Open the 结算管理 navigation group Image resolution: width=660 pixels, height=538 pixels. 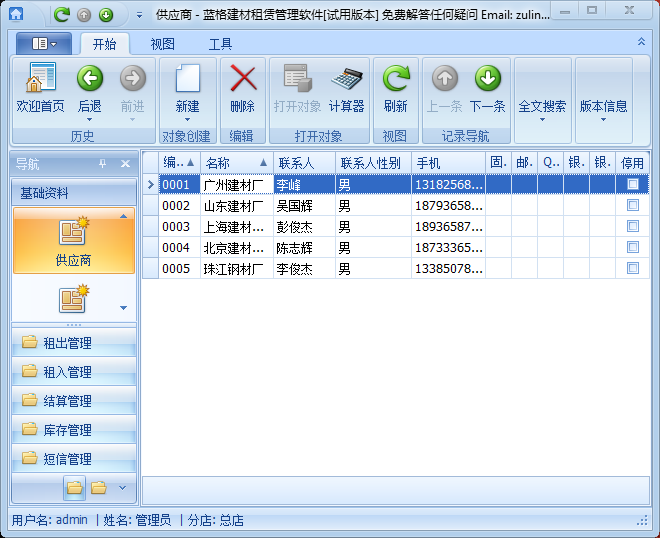click(x=74, y=401)
